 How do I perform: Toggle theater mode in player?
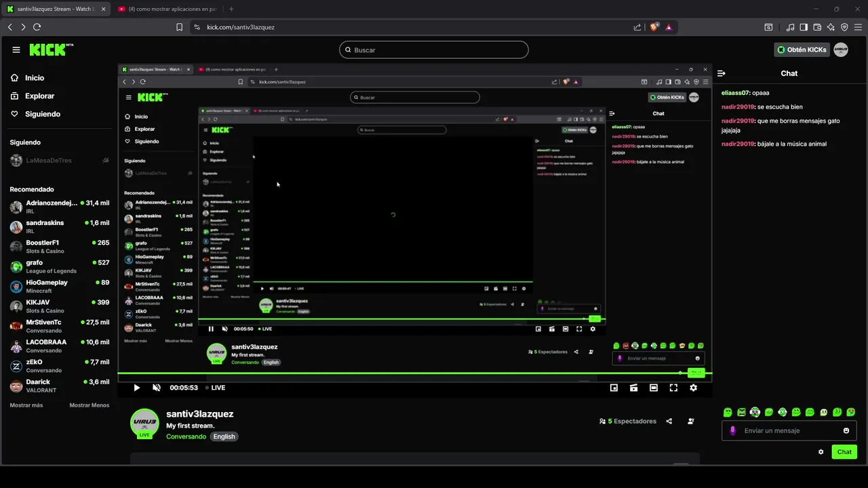click(x=654, y=388)
